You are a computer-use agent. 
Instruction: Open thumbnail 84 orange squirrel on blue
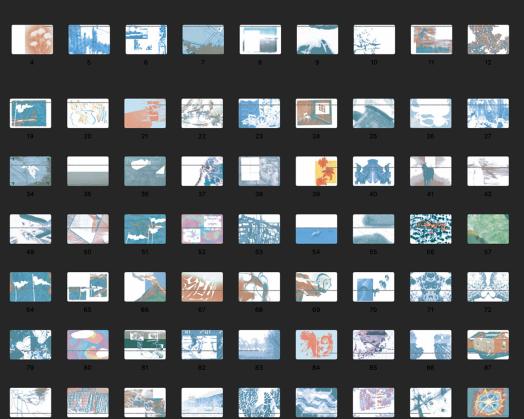[x=316, y=345]
